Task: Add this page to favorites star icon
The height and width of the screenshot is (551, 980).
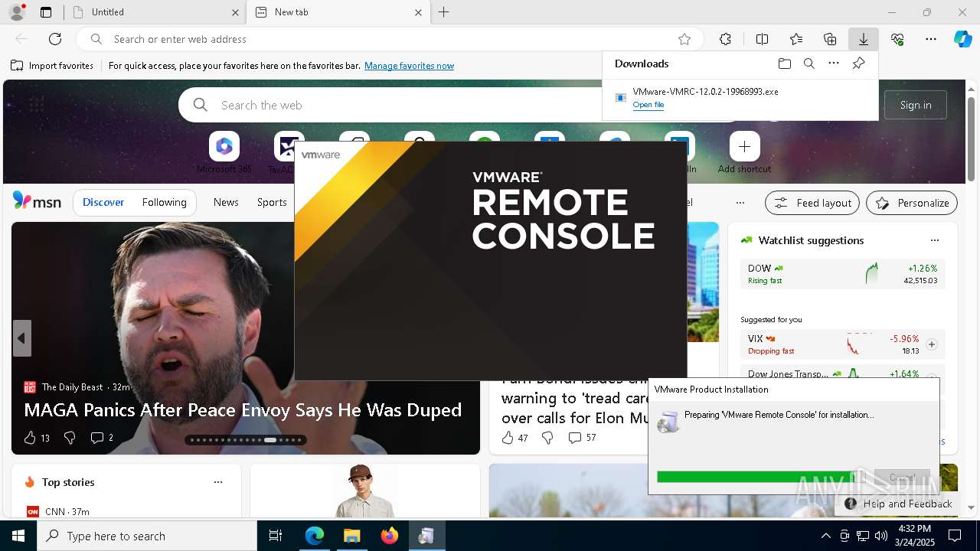Action: (x=684, y=39)
